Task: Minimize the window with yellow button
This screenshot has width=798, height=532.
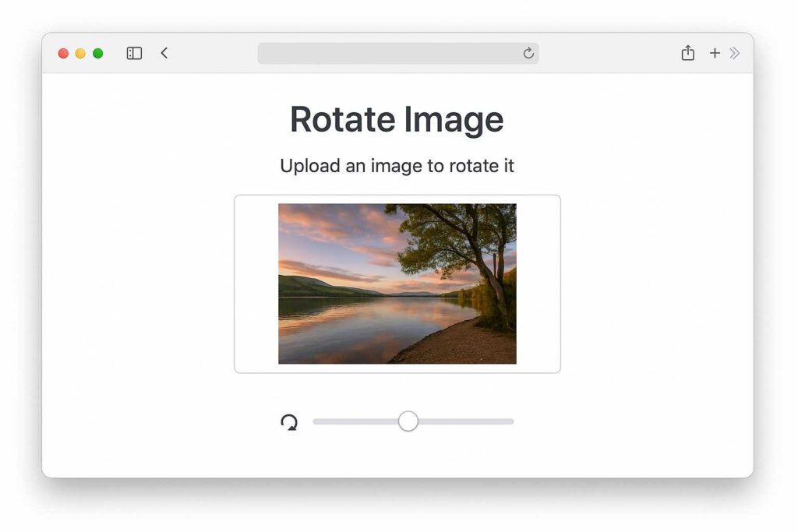Action: tap(80, 54)
